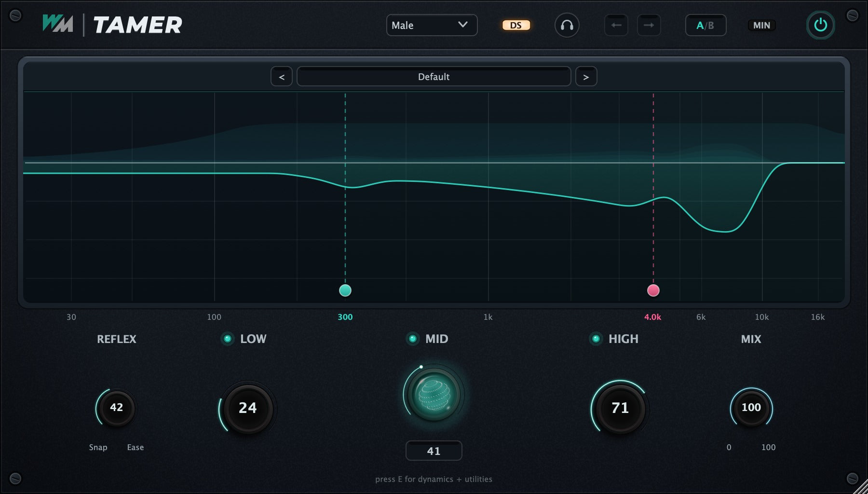Go to the previous preset arrow
868x494 pixels.
coord(282,77)
